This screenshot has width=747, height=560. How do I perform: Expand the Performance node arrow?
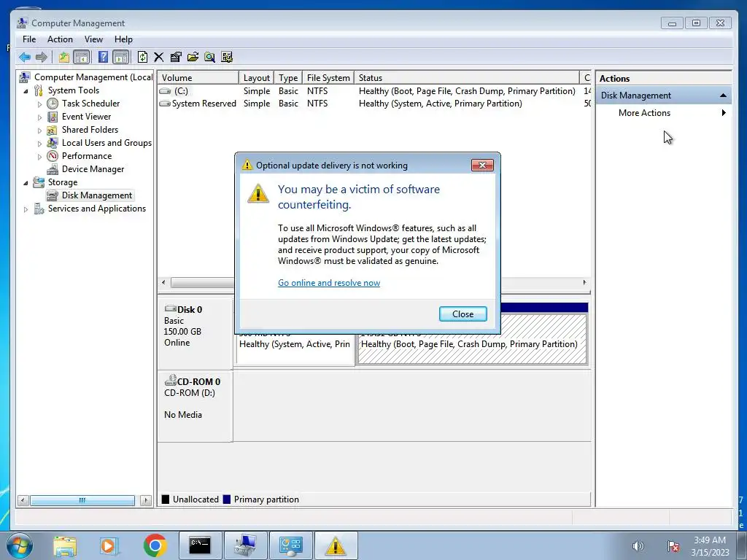39,156
